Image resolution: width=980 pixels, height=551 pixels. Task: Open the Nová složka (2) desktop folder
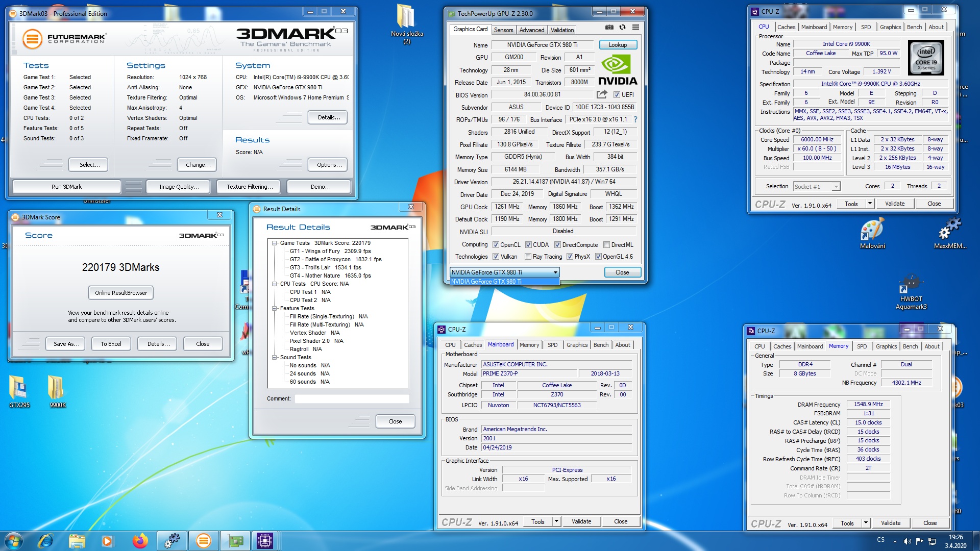[x=407, y=24]
